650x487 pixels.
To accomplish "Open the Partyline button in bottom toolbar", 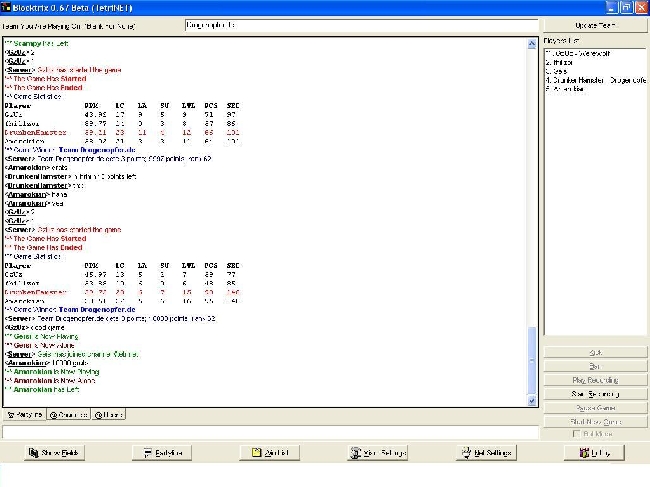I will [162, 453].
